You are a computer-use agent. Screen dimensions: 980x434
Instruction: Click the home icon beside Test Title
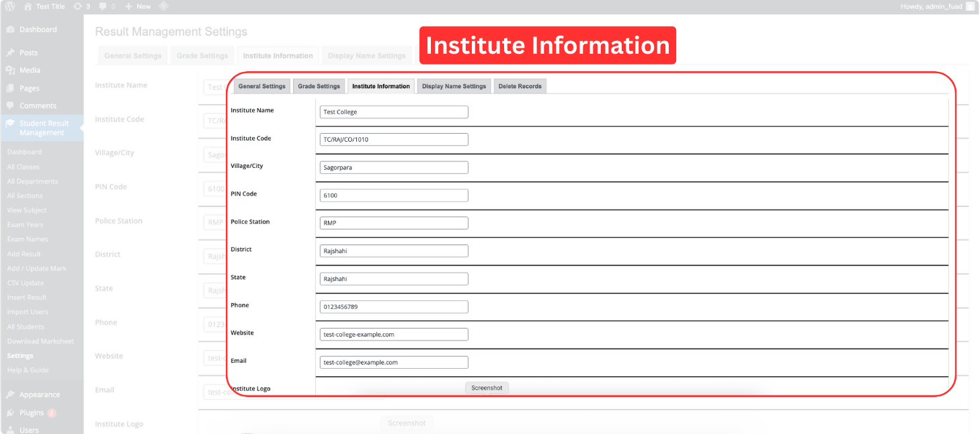28,6
